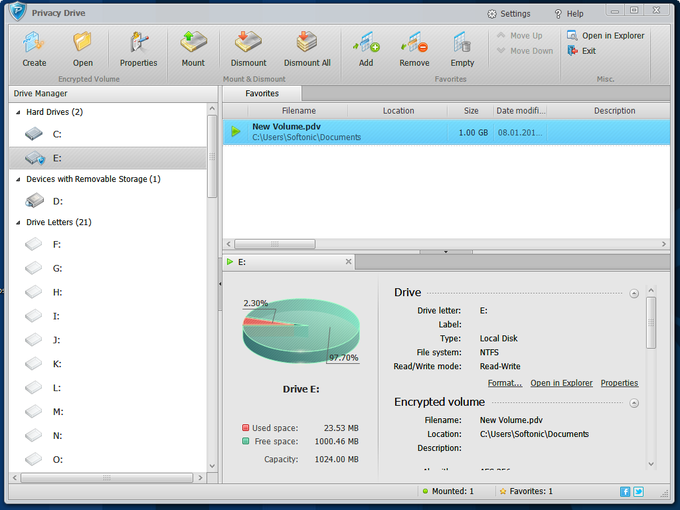680x510 pixels.
Task: Click the Format... link
Action: [505, 383]
